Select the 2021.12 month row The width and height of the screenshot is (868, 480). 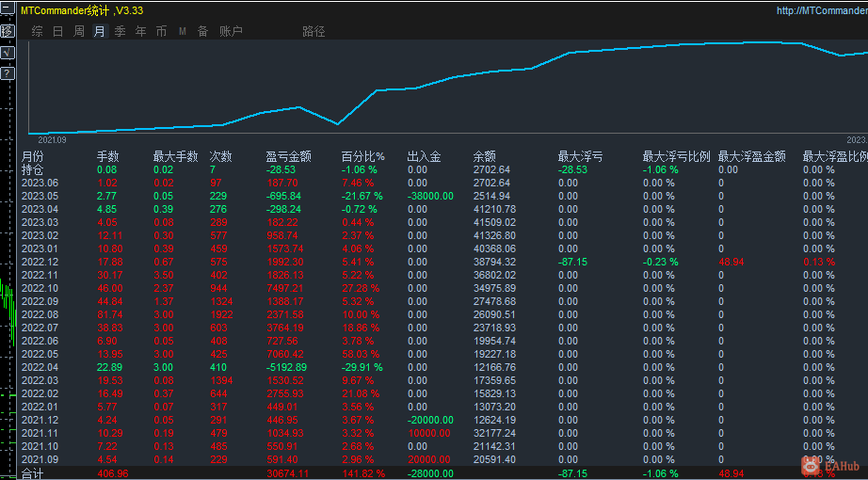coord(40,420)
